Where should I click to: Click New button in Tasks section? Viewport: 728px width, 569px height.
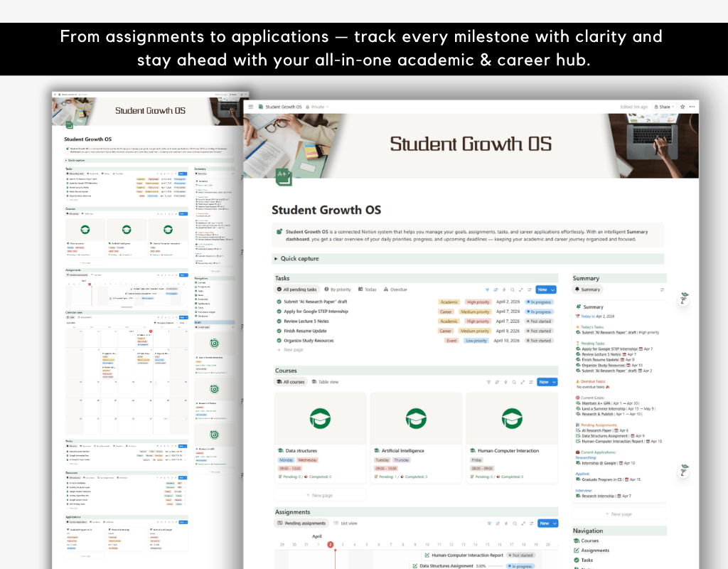[x=542, y=290]
